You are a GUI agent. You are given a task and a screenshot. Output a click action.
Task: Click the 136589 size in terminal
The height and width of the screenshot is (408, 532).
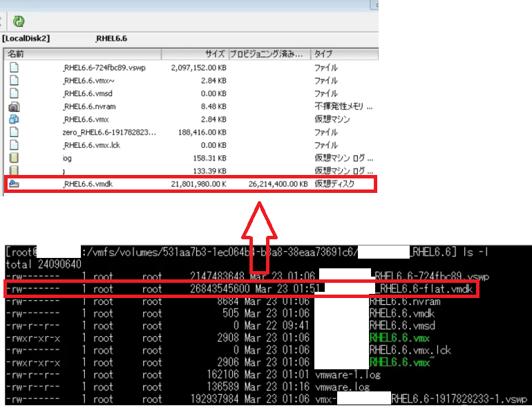pos(222,387)
